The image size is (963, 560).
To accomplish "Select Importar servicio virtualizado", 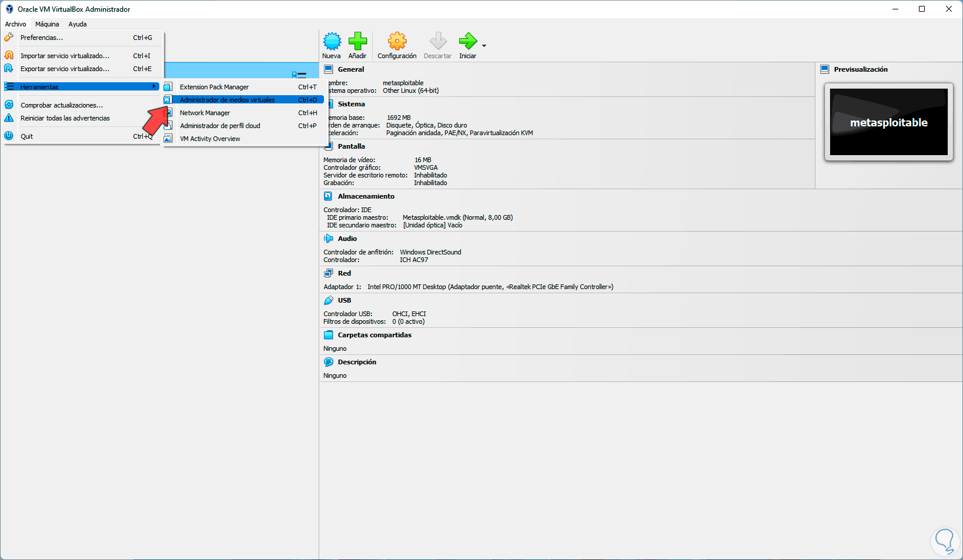I will coord(82,56).
